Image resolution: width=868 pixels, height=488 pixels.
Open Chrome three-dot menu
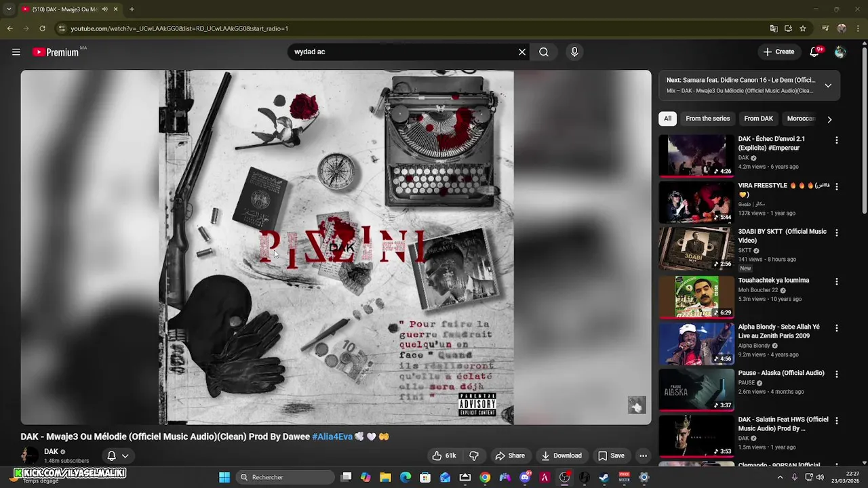pyautogui.click(x=857, y=28)
